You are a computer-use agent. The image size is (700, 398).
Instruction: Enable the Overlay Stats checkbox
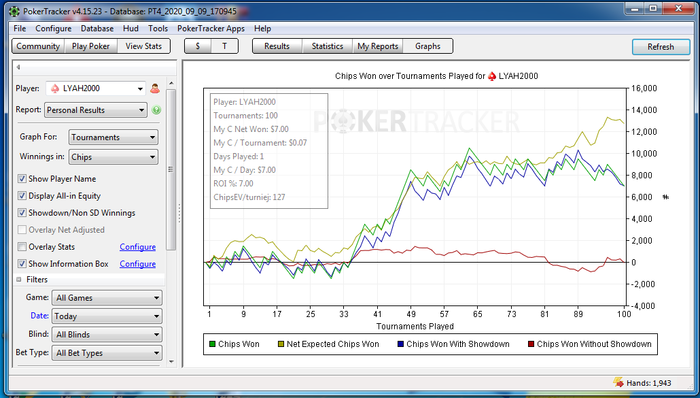pos(22,247)
